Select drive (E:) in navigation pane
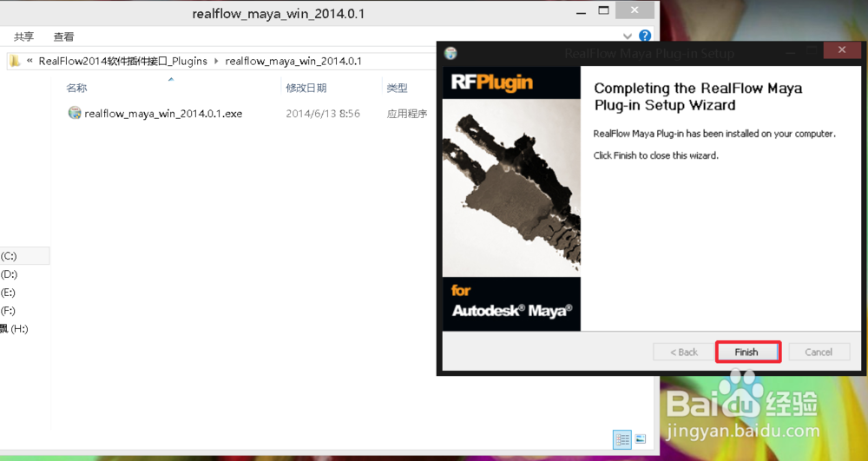 [9, 293]
